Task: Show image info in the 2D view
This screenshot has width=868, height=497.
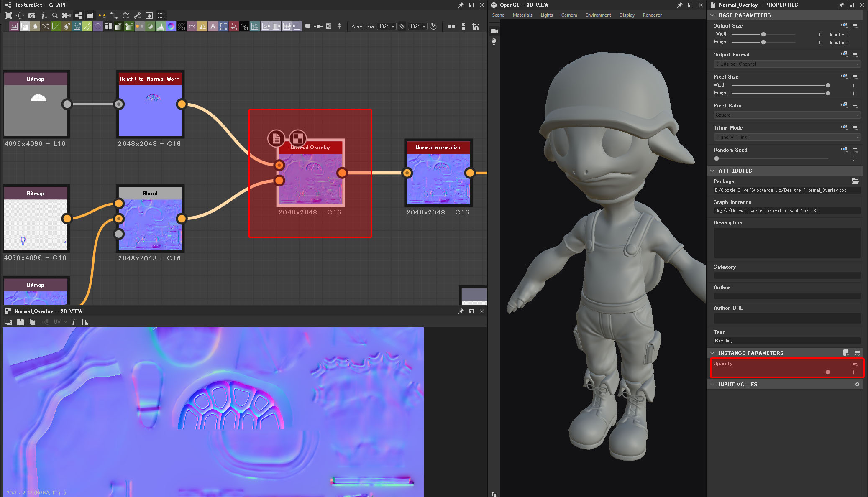Action: click(74, 322)
